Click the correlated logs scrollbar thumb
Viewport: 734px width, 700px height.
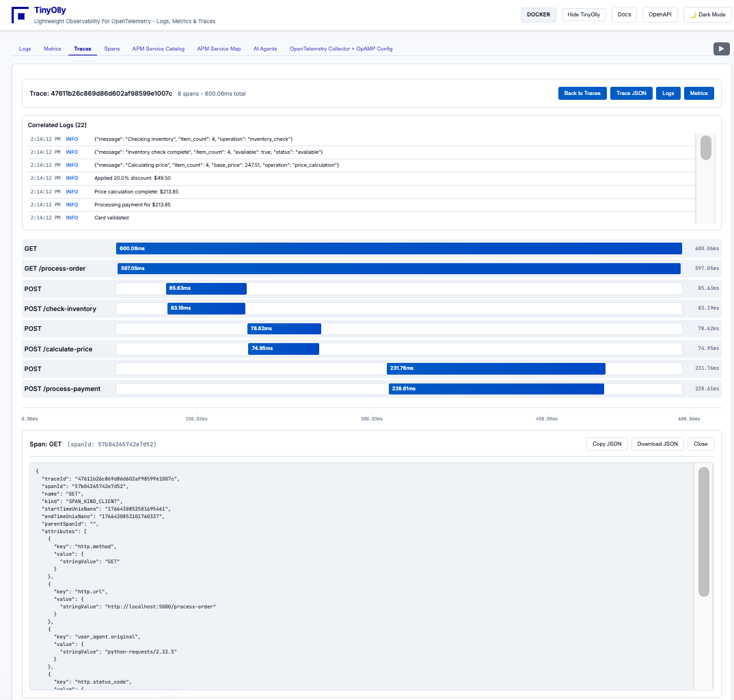(x=706, y=148)
